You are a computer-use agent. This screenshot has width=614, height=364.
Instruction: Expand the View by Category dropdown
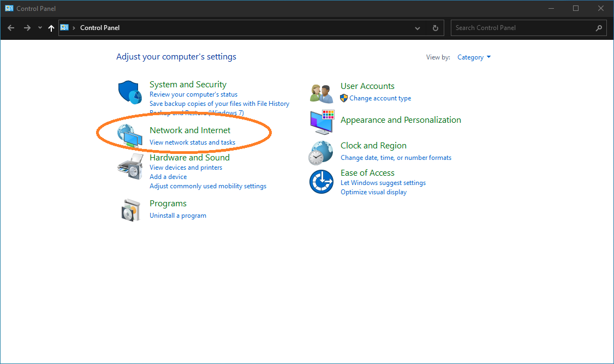pyautogui.click(x=474, y=57)
